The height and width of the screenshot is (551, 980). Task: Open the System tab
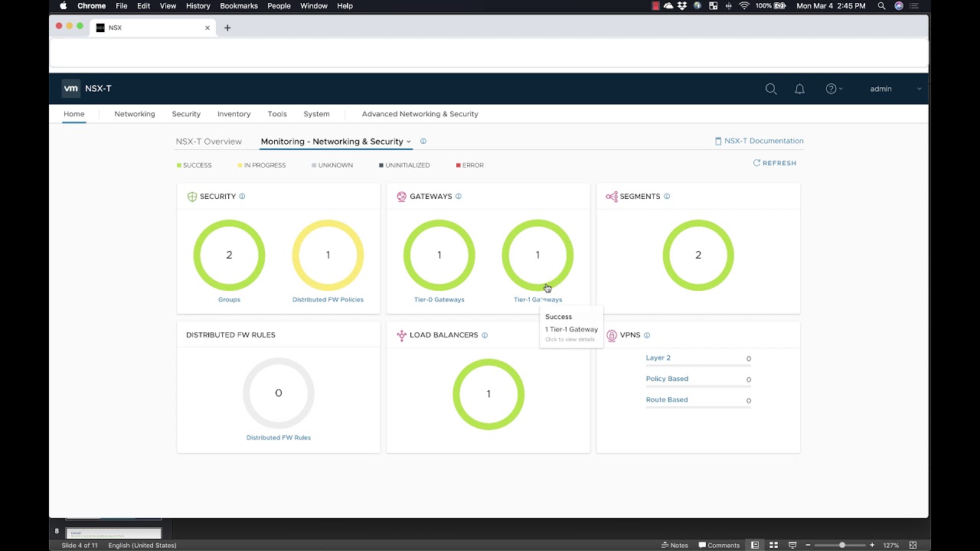click(316, 114)
